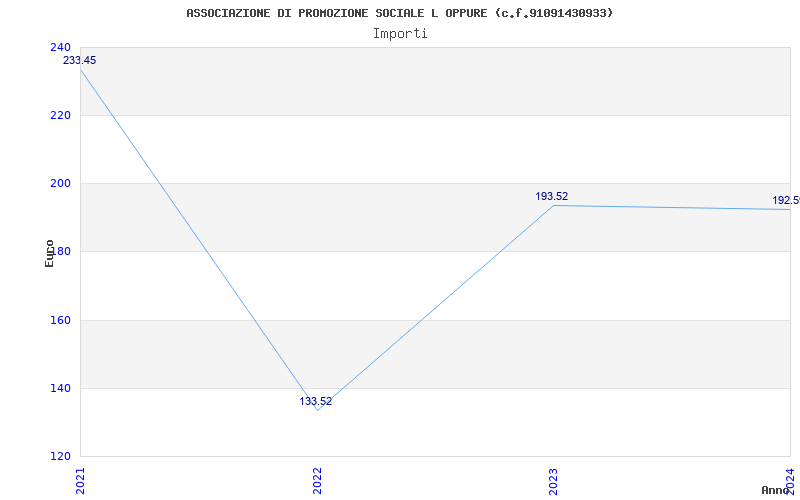Click the 2023 year label on x-axis

pos(553,478)
